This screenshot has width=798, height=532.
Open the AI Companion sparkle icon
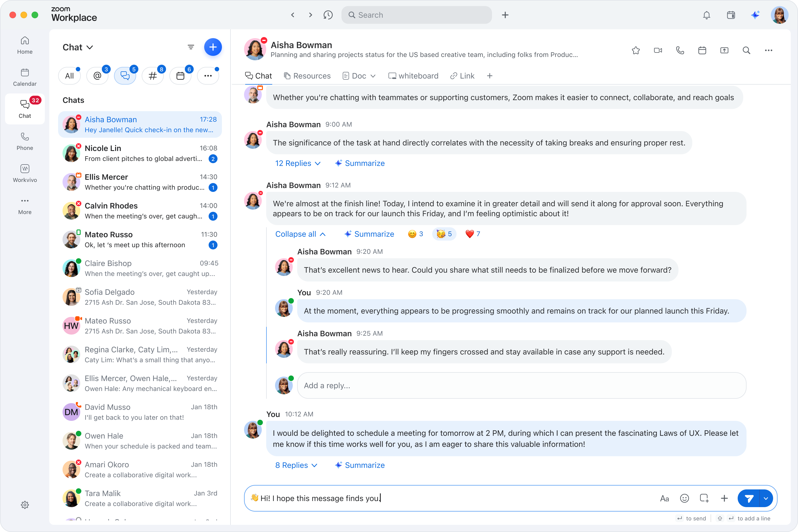755,15
